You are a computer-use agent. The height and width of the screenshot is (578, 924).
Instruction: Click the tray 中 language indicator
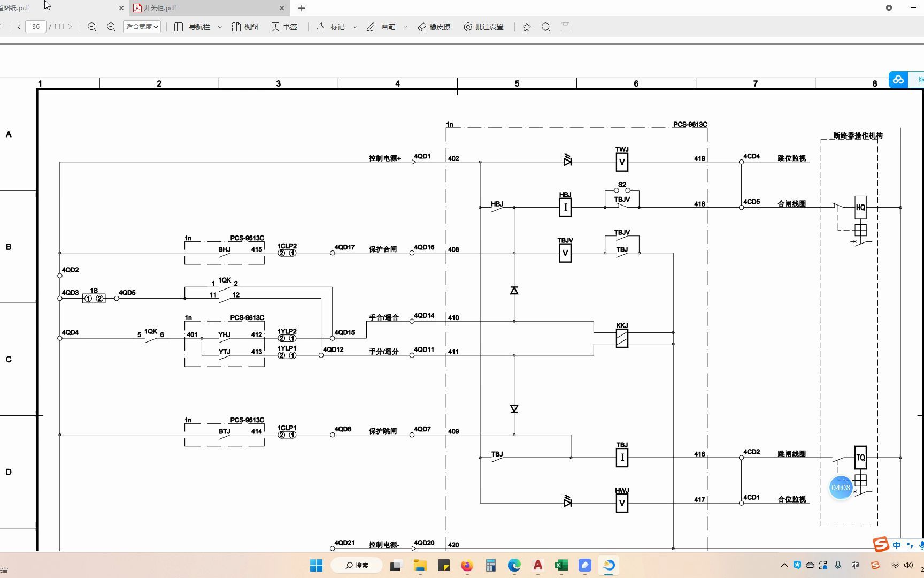[855, 565]
